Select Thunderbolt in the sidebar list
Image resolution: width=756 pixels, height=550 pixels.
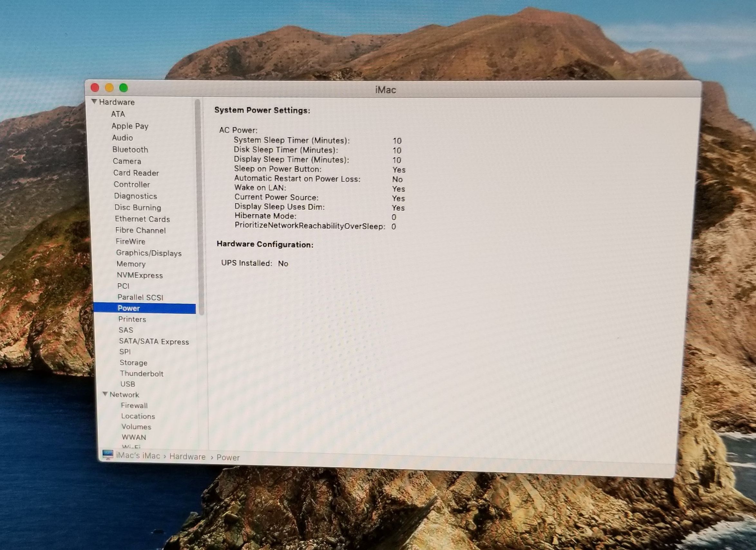[142, 374]
